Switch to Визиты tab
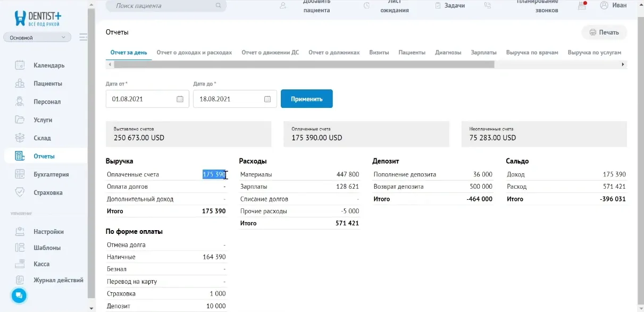The height and width of the screenshot is (312, 644). click(x=379, y=53)
